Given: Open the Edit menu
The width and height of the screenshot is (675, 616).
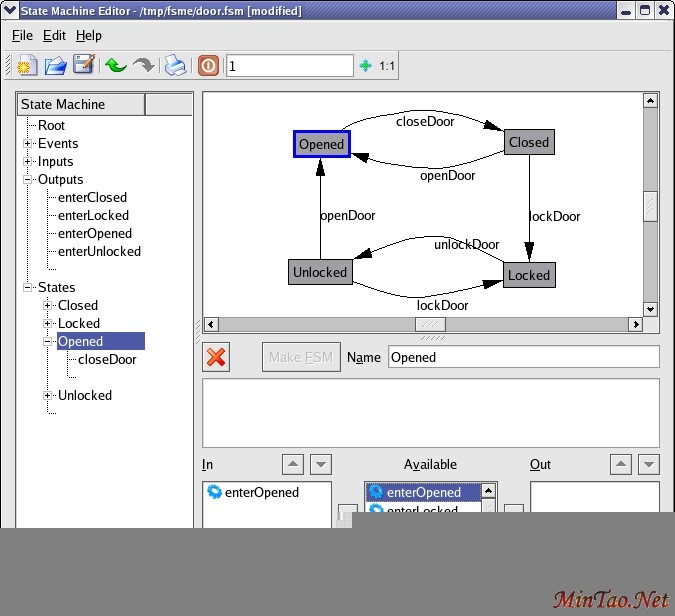Looking at the screenshot, I should click(x=54, y=35).
